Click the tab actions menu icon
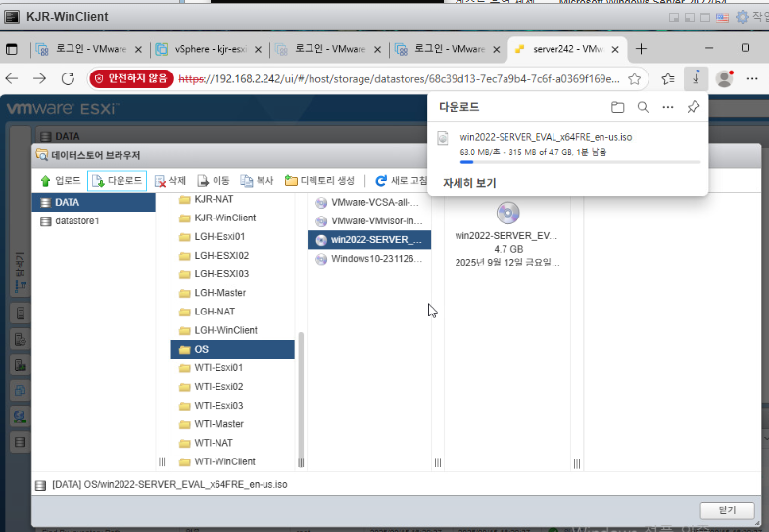 pos(12,49)
